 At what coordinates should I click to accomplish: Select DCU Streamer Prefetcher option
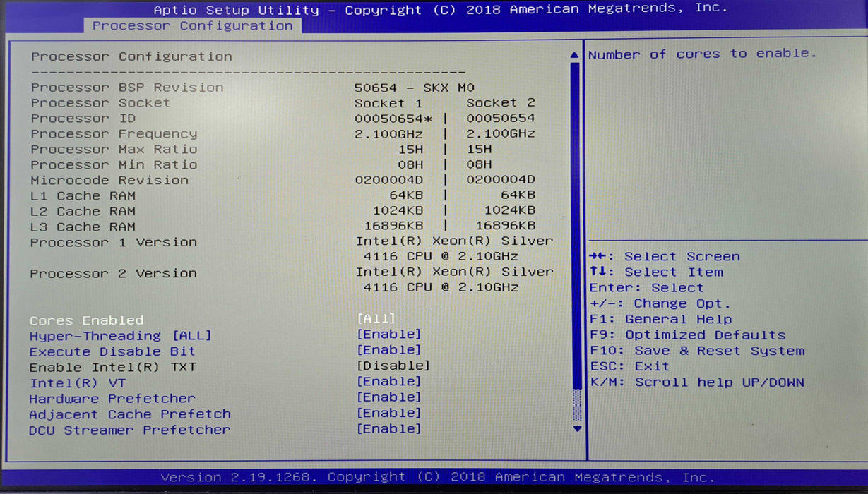[129, 430]
